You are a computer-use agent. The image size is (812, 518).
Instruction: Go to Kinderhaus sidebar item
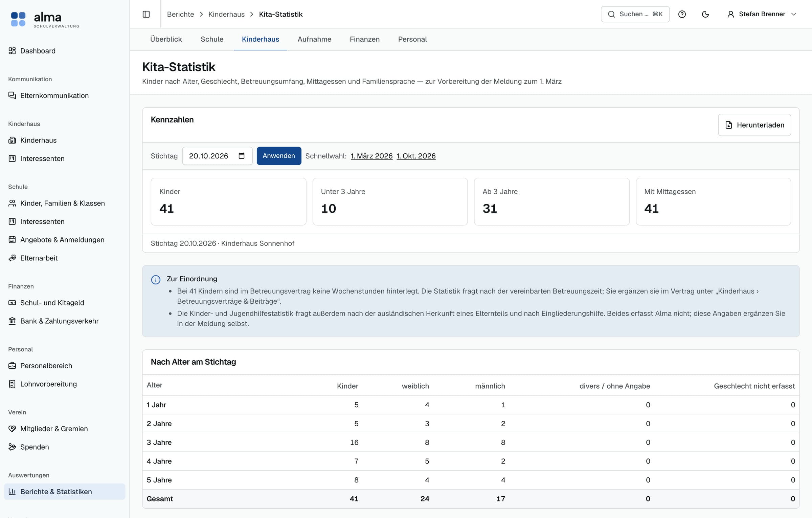pos(65,140)
